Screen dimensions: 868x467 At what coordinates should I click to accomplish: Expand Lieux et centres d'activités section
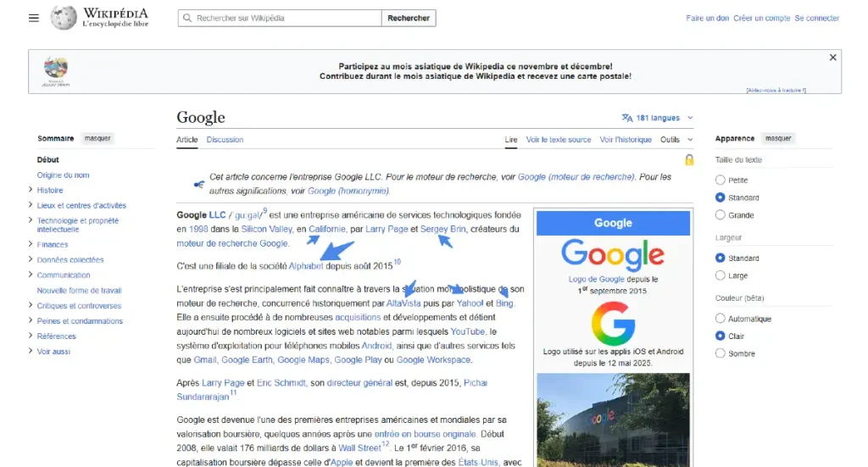31,205
